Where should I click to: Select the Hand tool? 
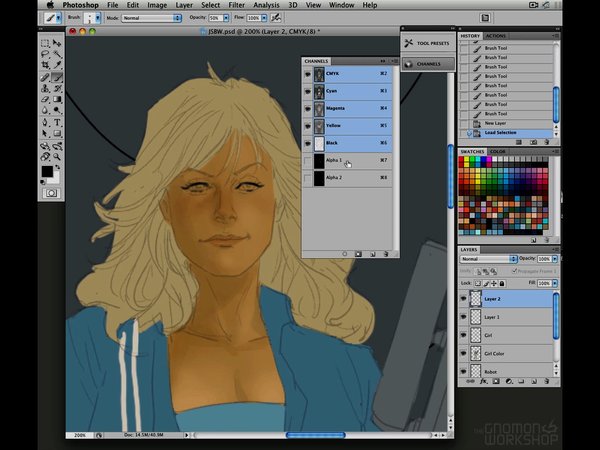[45, 157]
